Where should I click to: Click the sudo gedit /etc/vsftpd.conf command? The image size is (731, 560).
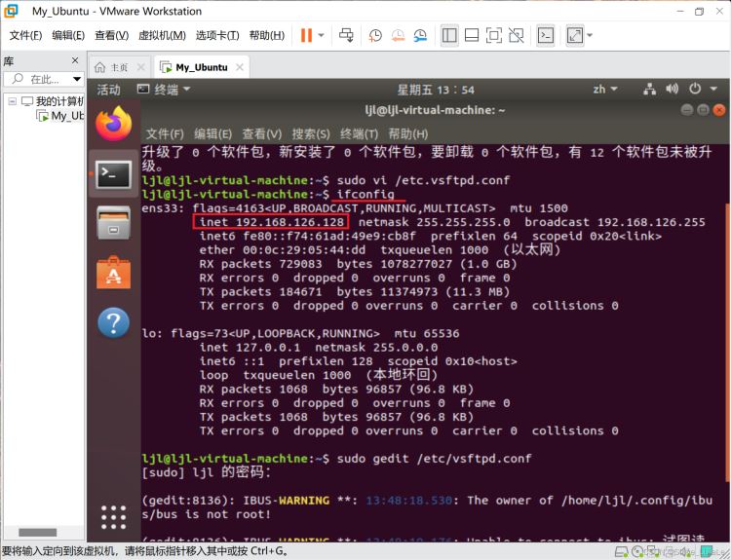tap(434, 459)
